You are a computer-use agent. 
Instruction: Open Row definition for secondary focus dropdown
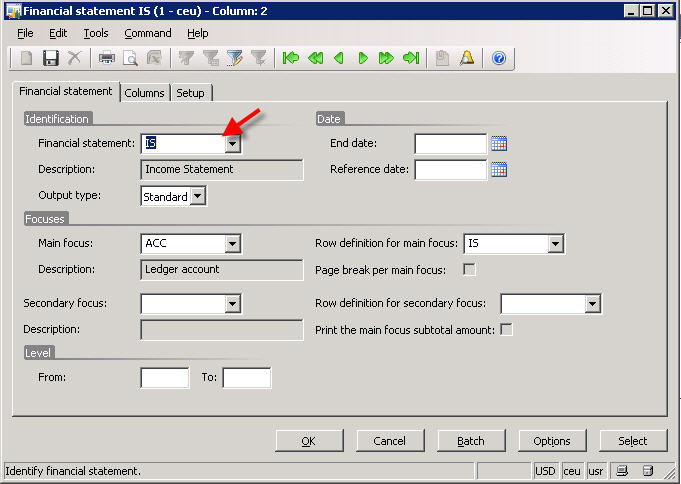pos(592,304)
